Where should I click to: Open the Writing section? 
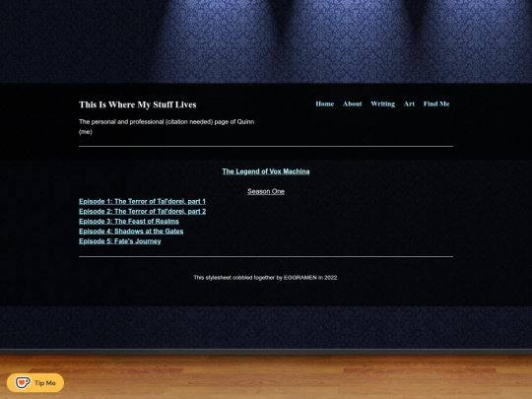[382, 103]
